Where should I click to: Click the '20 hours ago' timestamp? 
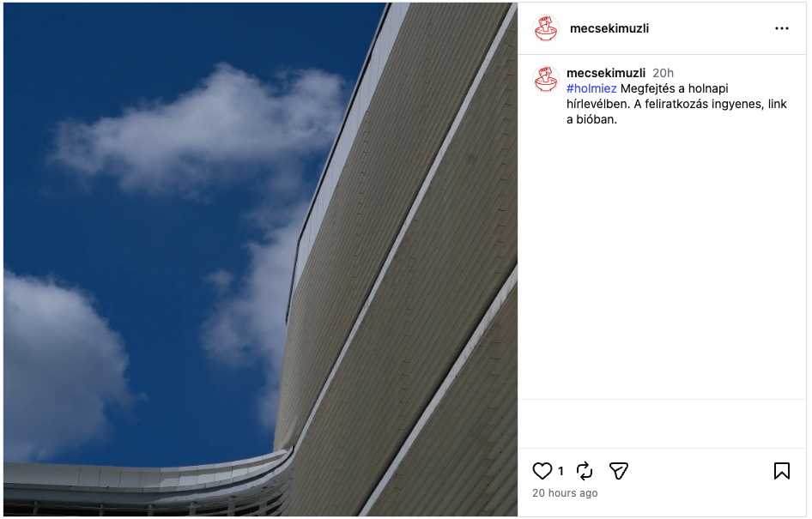pyautogui.click(x=565, y=493)
